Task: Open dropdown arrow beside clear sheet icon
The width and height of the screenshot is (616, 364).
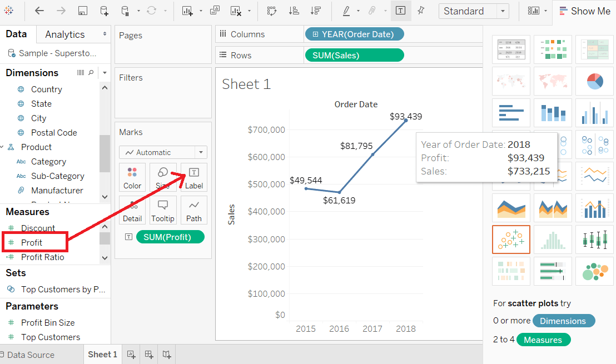Action: click(249, 11)
